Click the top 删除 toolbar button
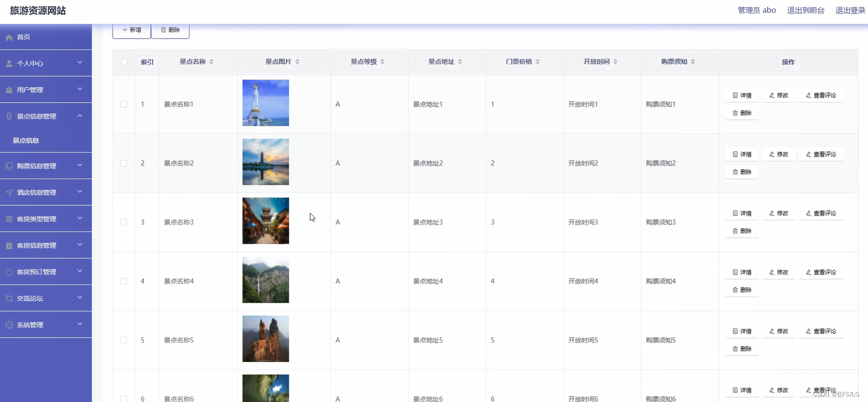This screenshot has width=868, height=402. coord(170,30)
